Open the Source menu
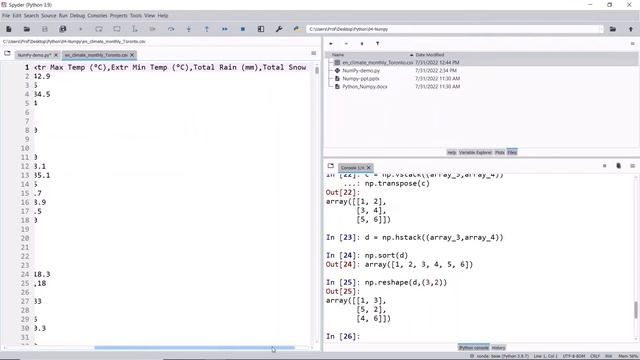This screenshot has width=640, height=360. [x=49, y=16]
